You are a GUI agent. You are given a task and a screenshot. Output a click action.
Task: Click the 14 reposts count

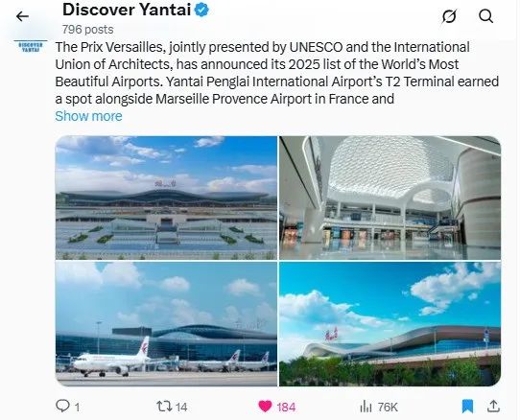pos(181,408)
